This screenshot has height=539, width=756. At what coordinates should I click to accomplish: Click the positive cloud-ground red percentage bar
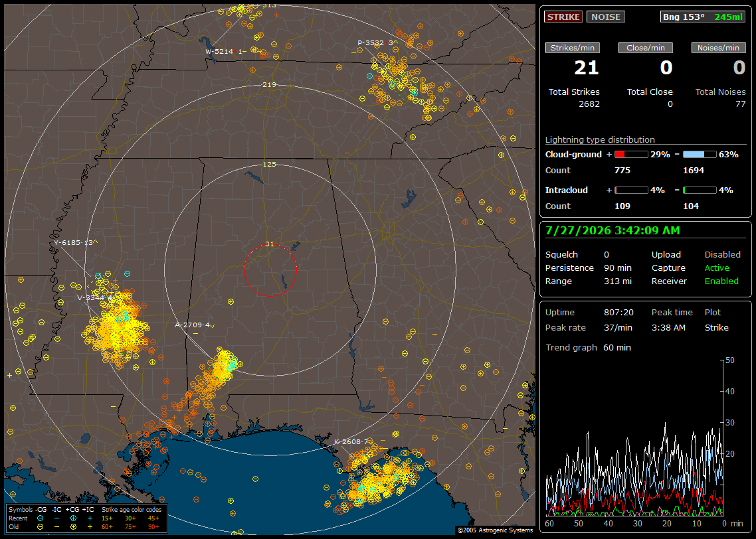pos(631,155)
